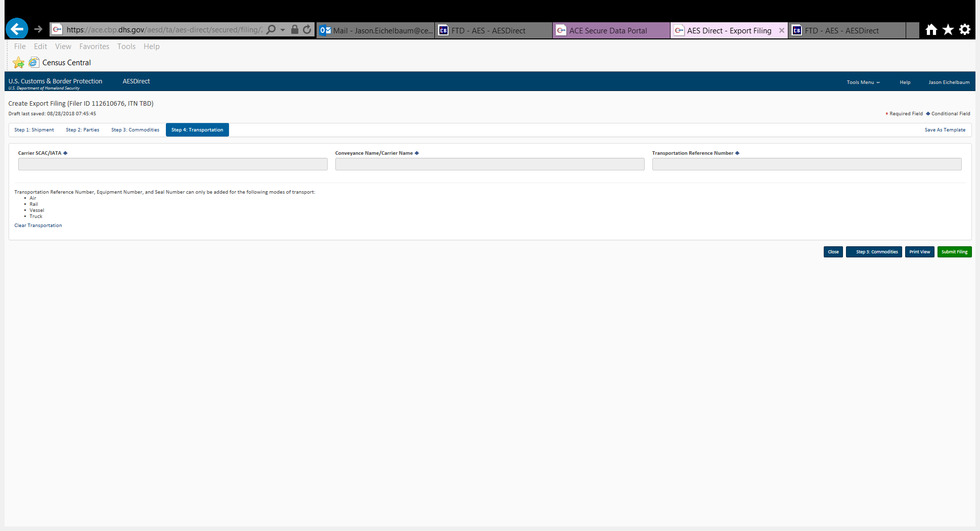Open Step 2: Parties tab

[x=82, y=130]
